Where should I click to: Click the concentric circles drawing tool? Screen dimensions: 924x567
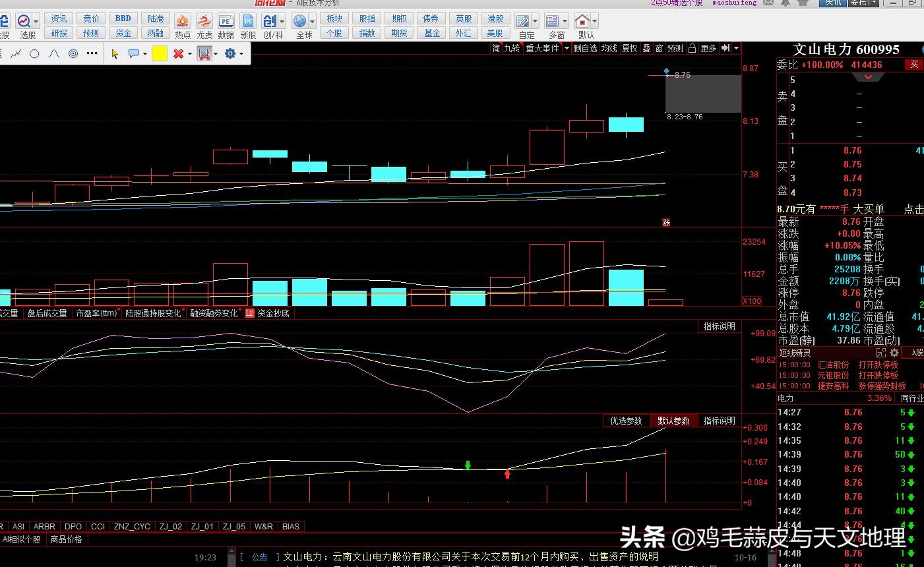tap(73, 54)
